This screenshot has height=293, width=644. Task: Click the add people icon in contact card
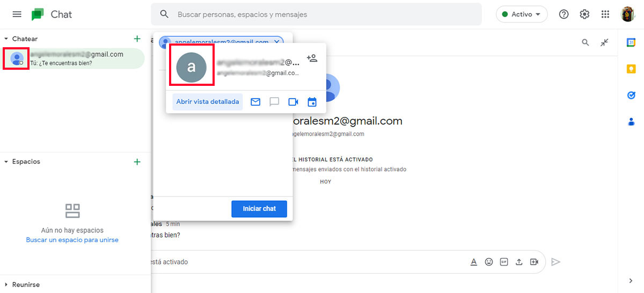click(x=312, y=58)
